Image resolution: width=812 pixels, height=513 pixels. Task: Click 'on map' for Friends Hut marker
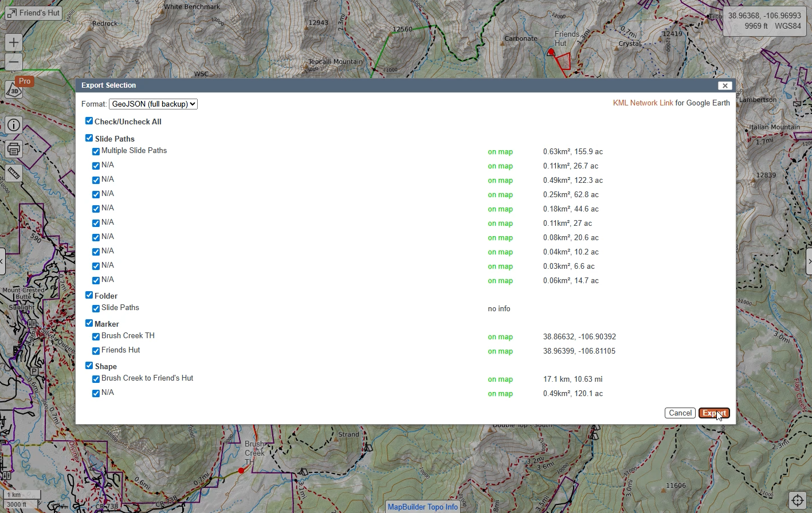pos(500,351)
